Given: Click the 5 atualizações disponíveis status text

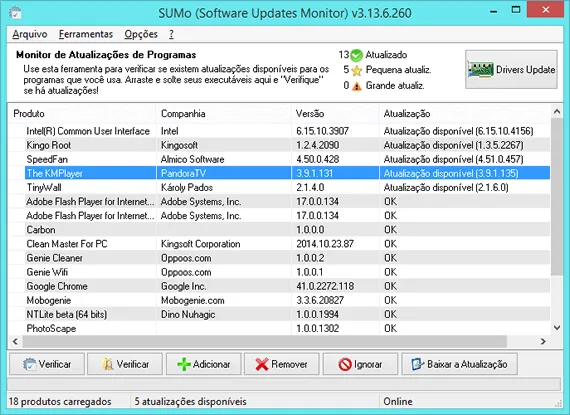Looking at the screenshot, I should coord(190,402).
